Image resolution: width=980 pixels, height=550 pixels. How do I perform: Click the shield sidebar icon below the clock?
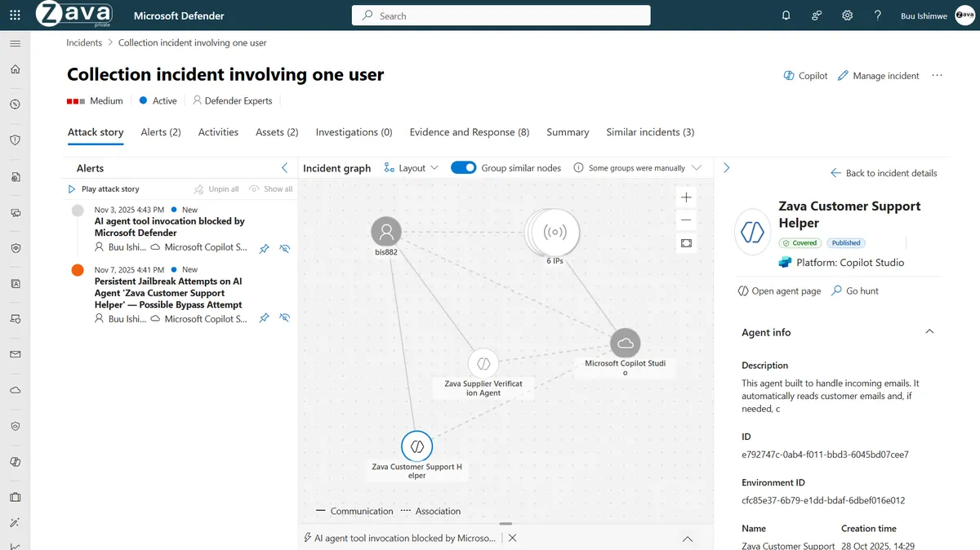(15, 140)
